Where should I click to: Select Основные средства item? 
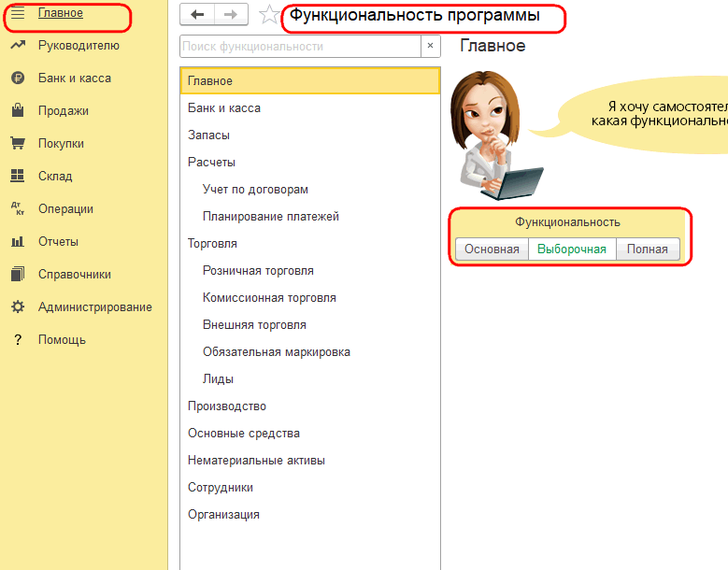click(309, 433)
